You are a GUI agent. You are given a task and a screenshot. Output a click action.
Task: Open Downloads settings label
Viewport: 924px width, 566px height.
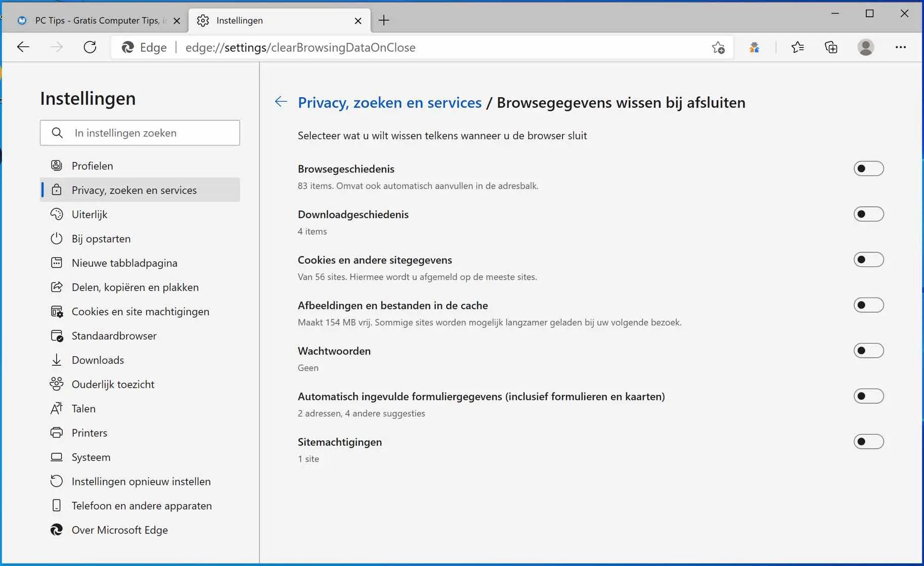98,360
